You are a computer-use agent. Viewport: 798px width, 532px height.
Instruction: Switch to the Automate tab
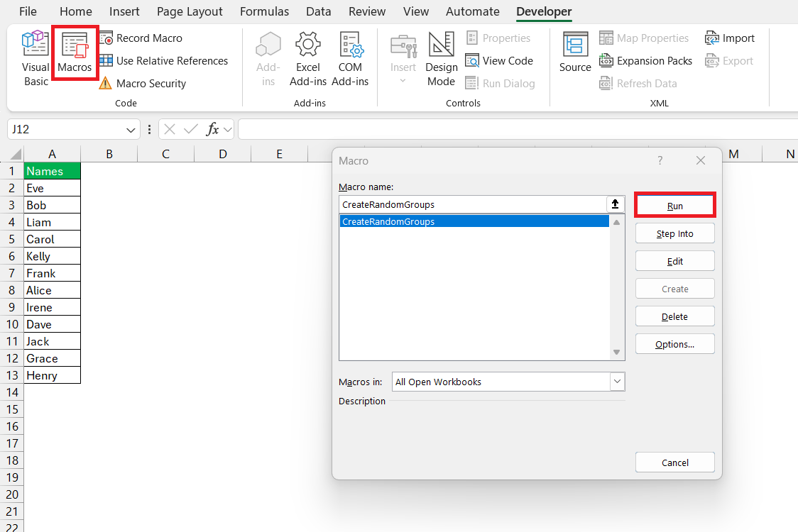click(x=473, y=11)
